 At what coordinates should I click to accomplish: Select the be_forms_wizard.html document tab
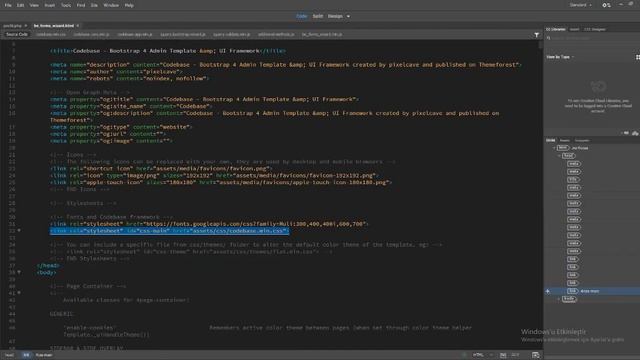tap(53, 26)
